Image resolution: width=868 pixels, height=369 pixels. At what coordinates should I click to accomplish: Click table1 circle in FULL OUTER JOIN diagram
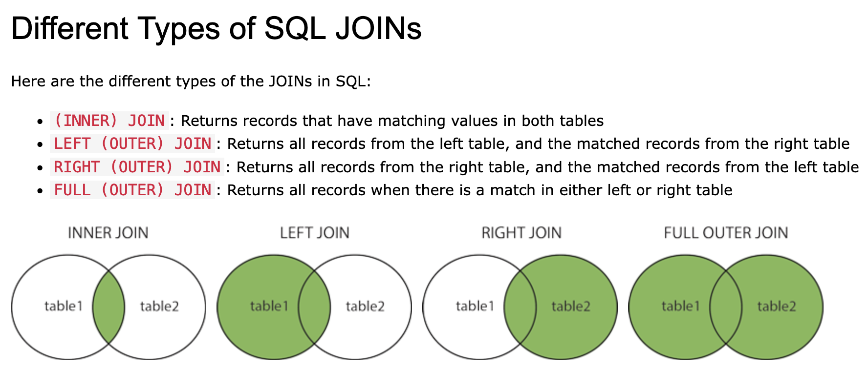point(679,307)
